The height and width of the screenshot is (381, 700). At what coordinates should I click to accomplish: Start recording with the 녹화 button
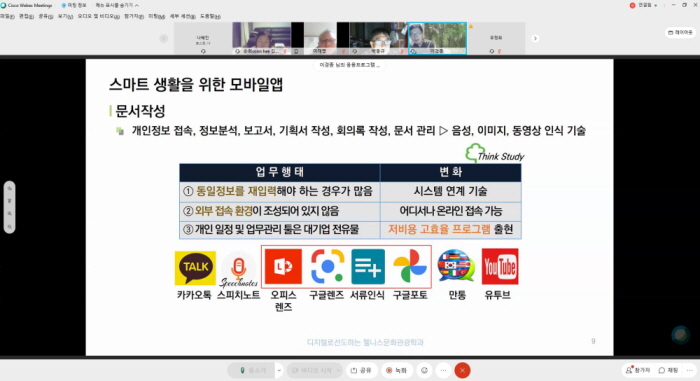[396, 370]
